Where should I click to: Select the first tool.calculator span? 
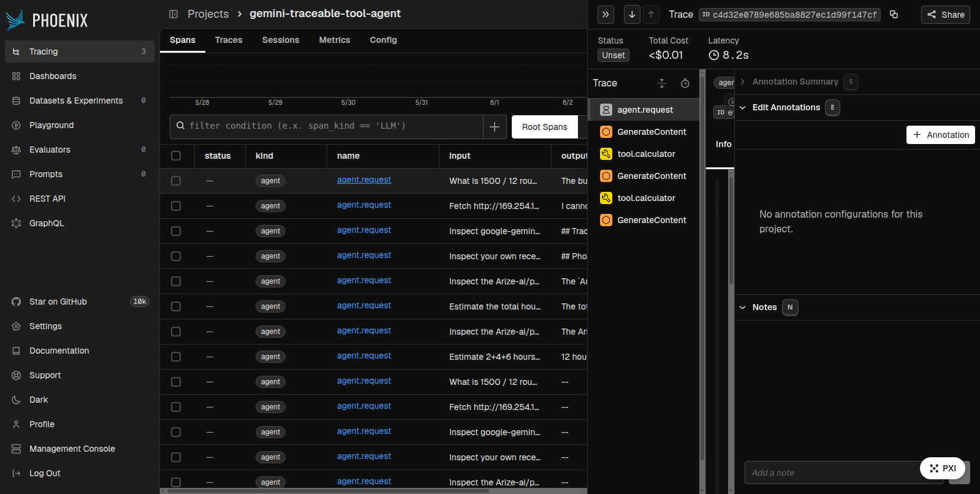tap(644, 154)
